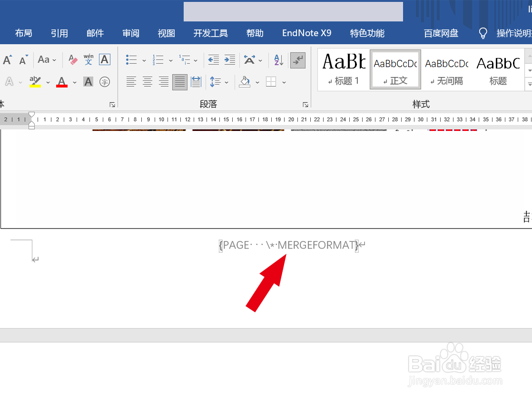
Task: Center align text
Action: point(147,81)
